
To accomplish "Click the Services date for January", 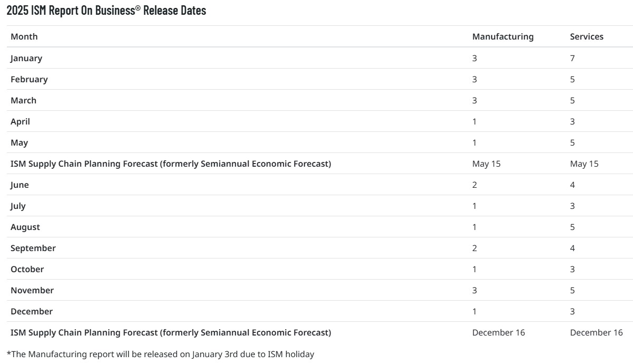I will [x=572, y=58].
